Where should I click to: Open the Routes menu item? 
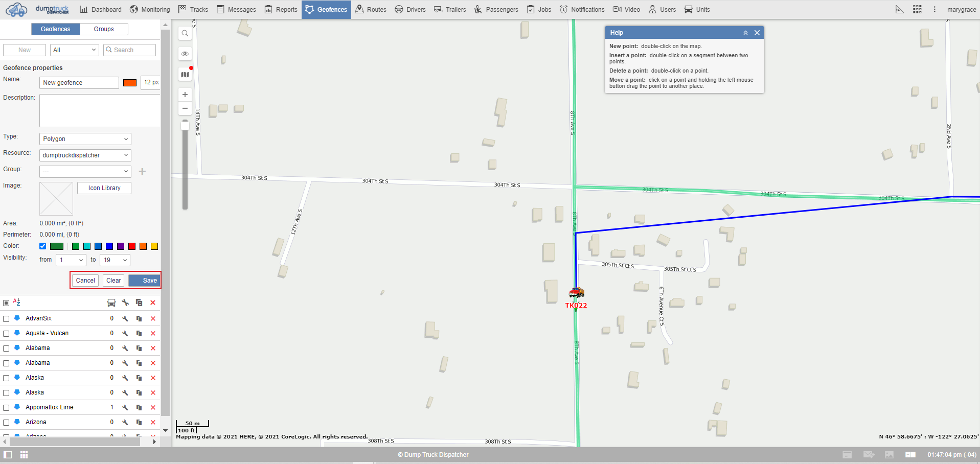[x=371, y=9]
